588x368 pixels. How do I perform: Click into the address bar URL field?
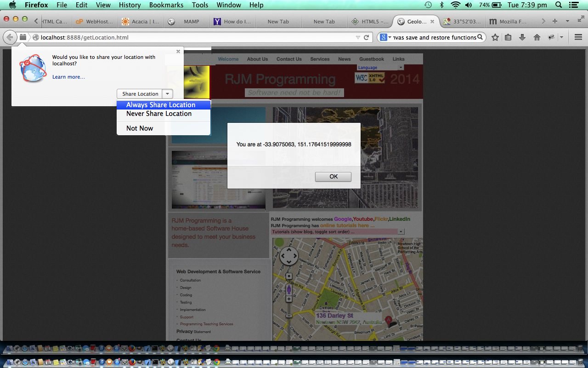click(198, 37)
